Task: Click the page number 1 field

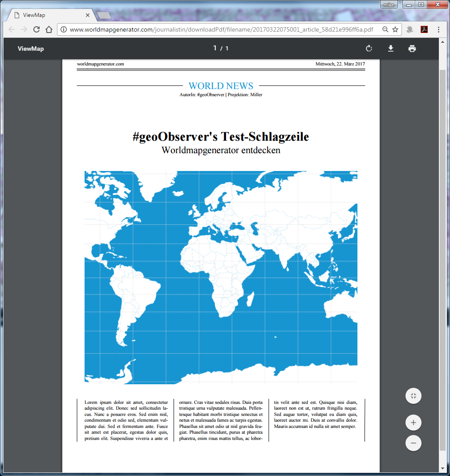Action: (215, 48)
